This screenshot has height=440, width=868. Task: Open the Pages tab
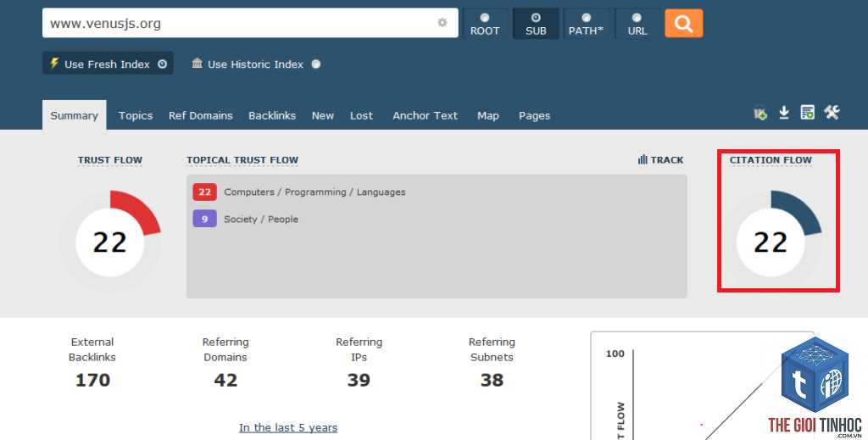coord(534,115)
